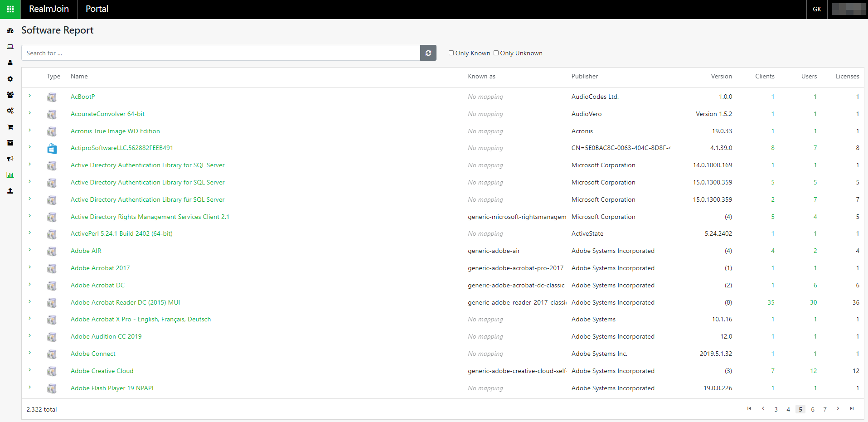Expand the Adobe Audition CC 2019 row
The height and width of the screenshot is (422, 868).
(x=30, y=336)
